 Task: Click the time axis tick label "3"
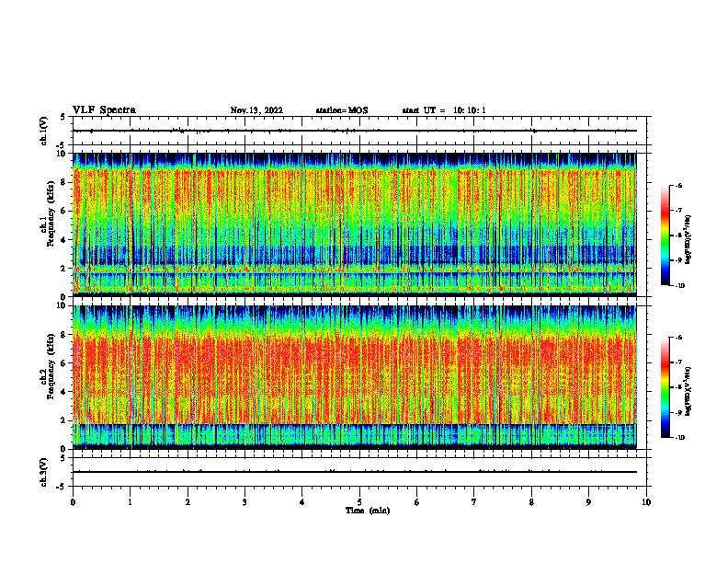pos(245,502)
